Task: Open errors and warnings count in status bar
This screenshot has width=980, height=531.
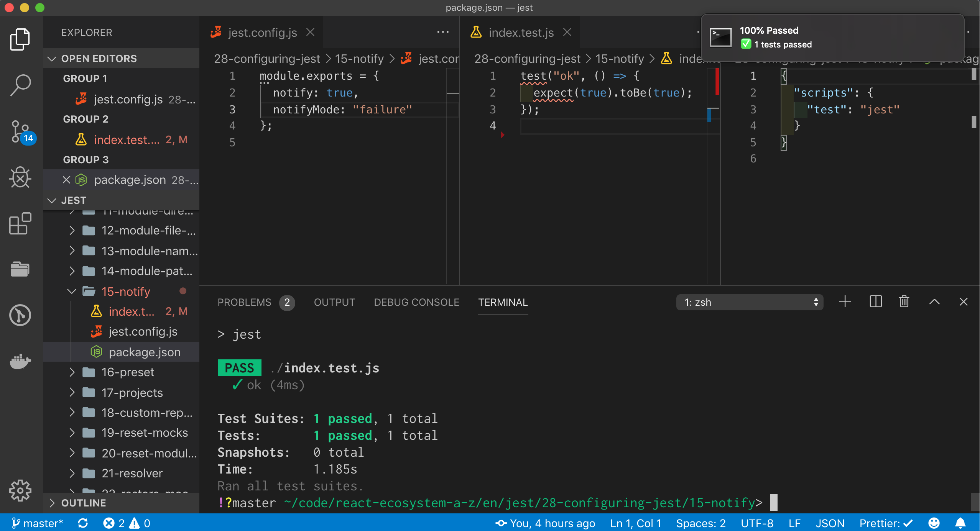Action: coord(127,523)
